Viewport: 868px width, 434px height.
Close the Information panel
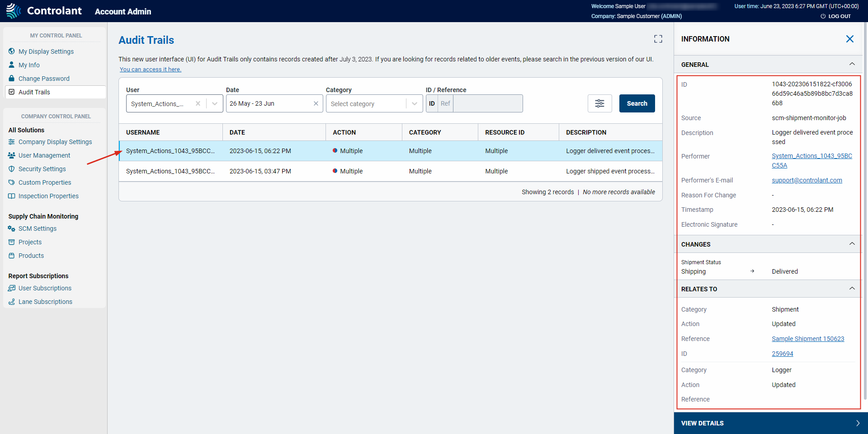(850, 39)
